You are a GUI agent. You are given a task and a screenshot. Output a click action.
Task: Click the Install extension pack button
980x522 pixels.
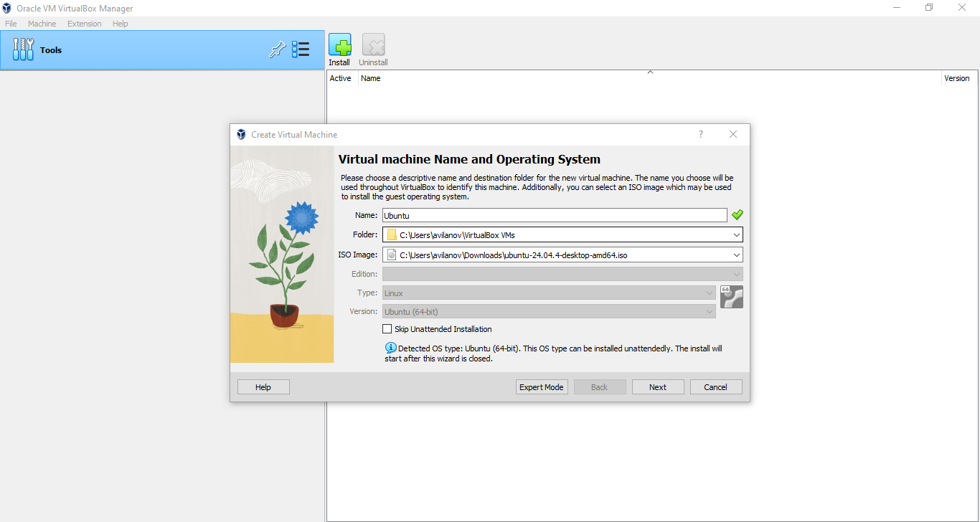point(339,50)
